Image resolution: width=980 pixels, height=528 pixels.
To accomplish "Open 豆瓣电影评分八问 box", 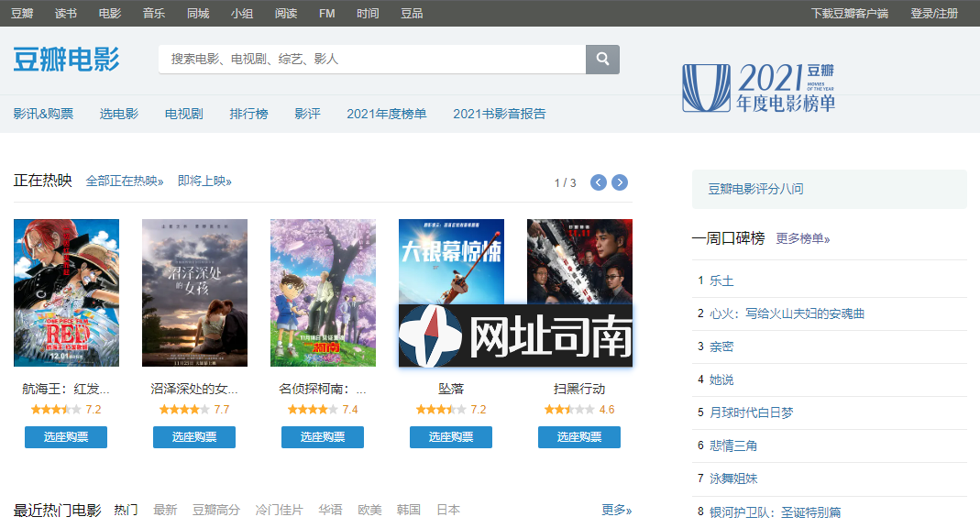I will point(829,189).
